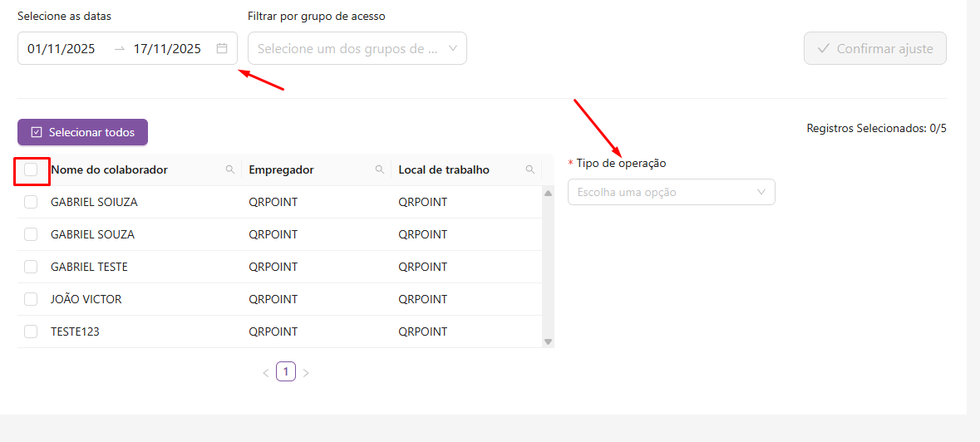Expand the Filtrar por grupo de acesso dropdown
980x442 pixels.
357,48
